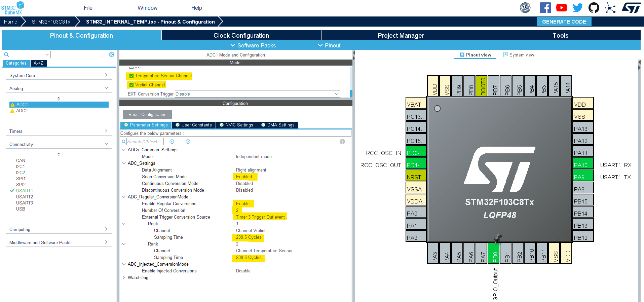Click the Reset Configuration button
This screenshot has height=302, width=644.
pos(147,114)
